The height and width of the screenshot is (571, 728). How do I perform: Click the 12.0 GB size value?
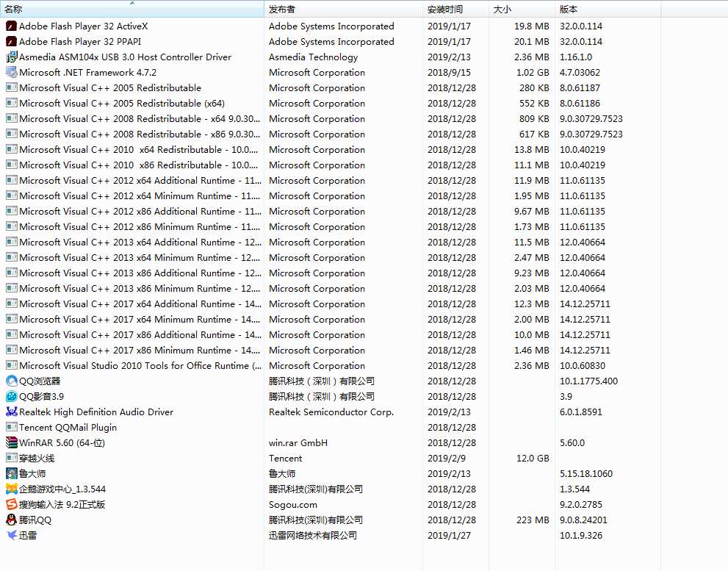[533, 458]
